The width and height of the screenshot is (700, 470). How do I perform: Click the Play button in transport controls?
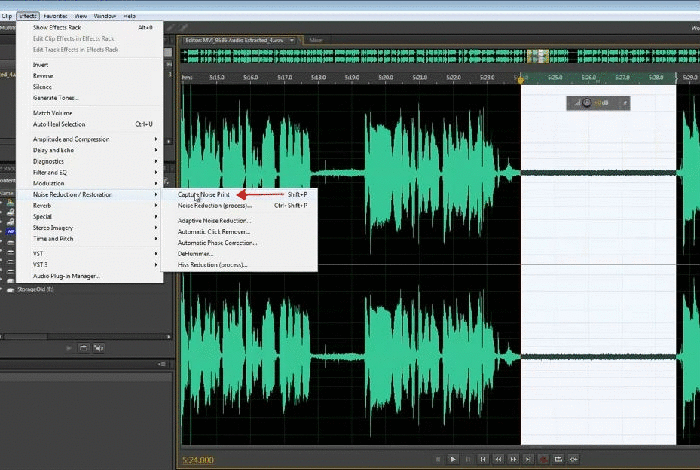pos(454,459)
